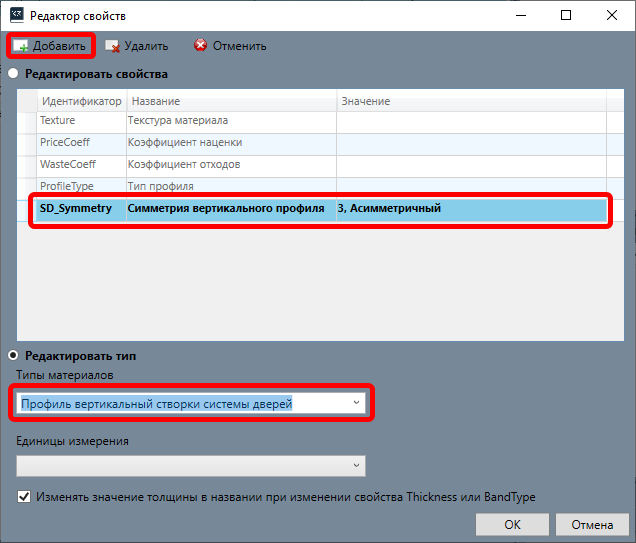Select the WasteCoeff identifier cell

[82, 164]
